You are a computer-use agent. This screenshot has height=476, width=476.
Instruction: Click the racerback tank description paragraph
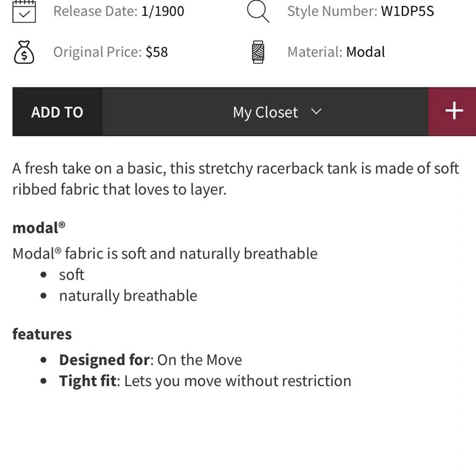pyautogui.click(x=236, y=179)
